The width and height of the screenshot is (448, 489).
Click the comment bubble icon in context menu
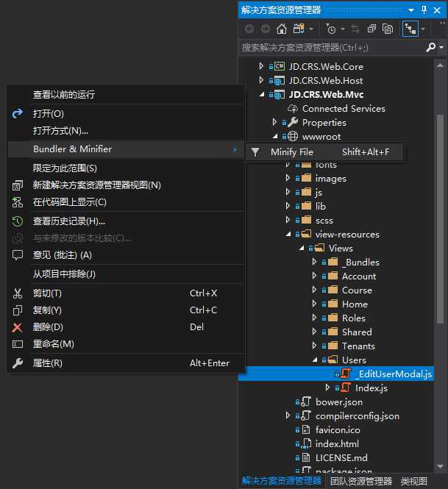[18, 255]
